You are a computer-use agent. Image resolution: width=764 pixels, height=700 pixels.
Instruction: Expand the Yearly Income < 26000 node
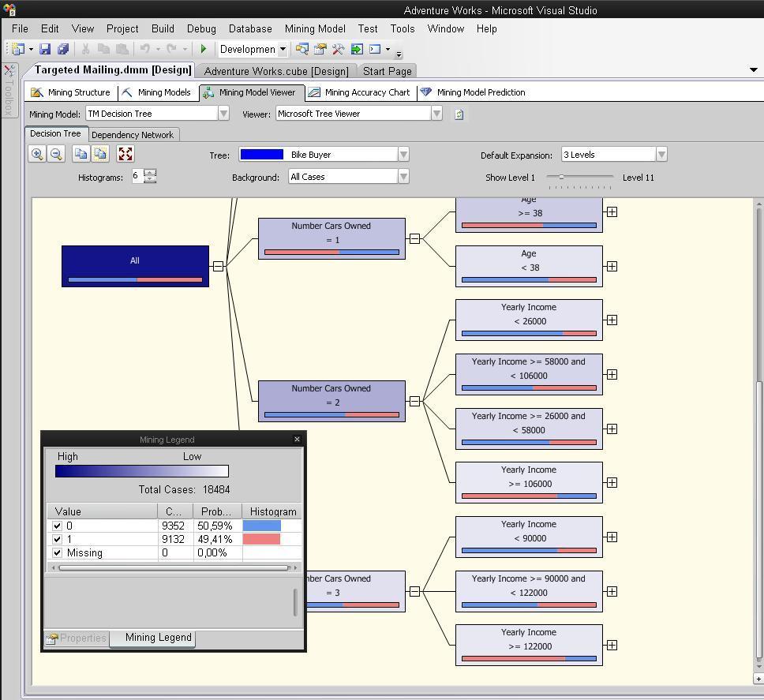point(612,320)
